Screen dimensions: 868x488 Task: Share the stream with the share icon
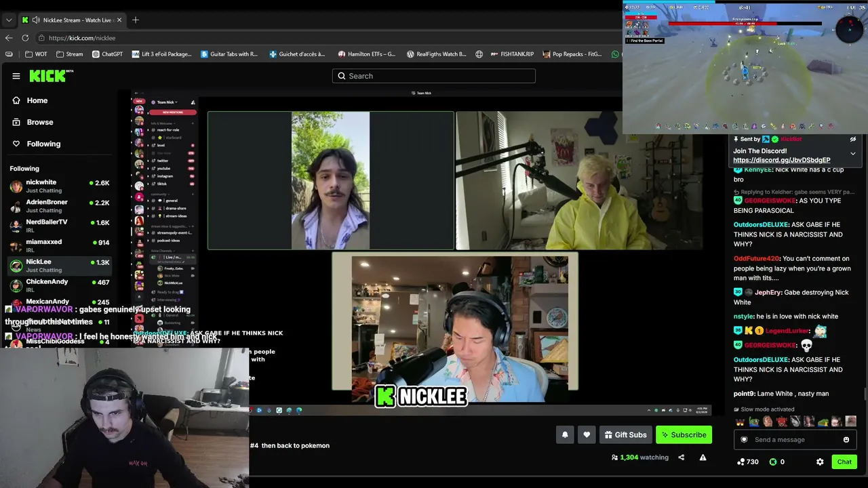click(x=681, y=457)
